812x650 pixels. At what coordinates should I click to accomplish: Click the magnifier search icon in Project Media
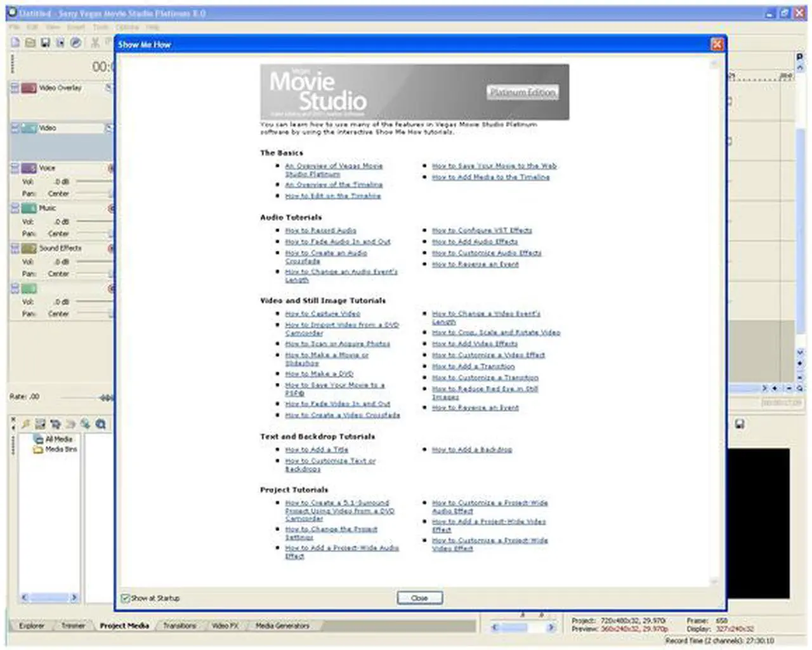coord(100,424)
